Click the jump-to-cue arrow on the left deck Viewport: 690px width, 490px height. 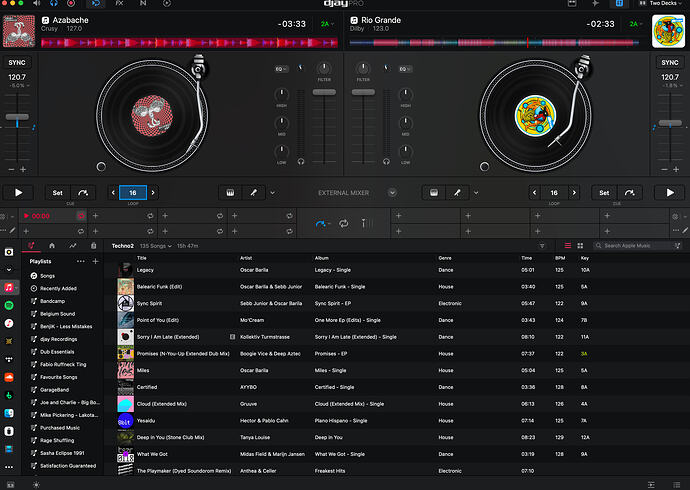coord(83,193)
